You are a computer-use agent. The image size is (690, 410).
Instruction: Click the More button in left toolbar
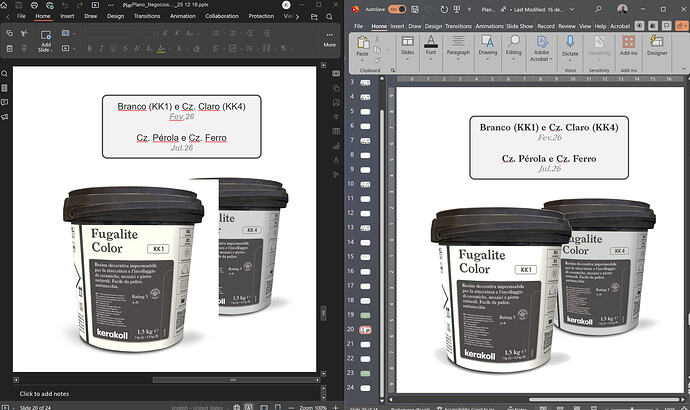point(330,40)
